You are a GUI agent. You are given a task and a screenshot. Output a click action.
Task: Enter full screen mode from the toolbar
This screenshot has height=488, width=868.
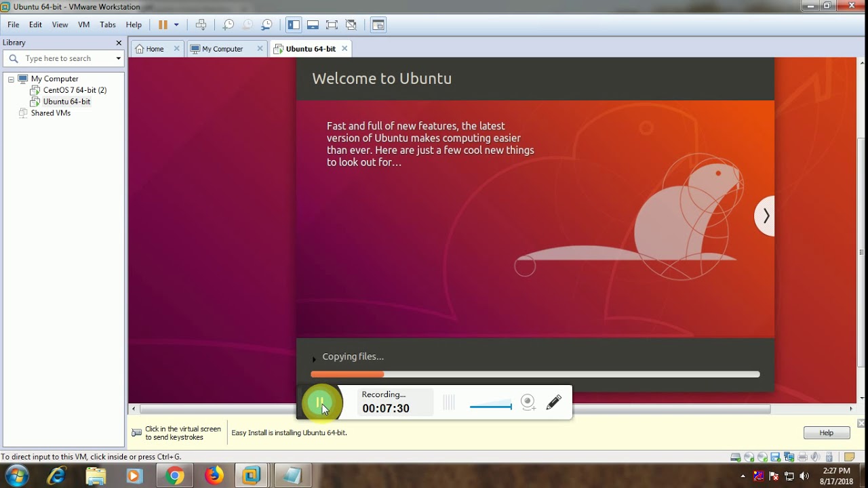(332, 24)
